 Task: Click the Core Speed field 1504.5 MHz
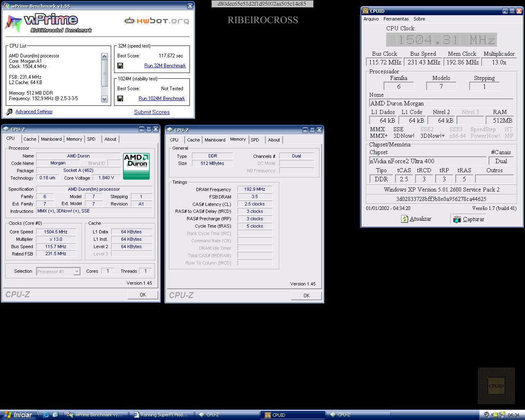click(x=56, y=232)
